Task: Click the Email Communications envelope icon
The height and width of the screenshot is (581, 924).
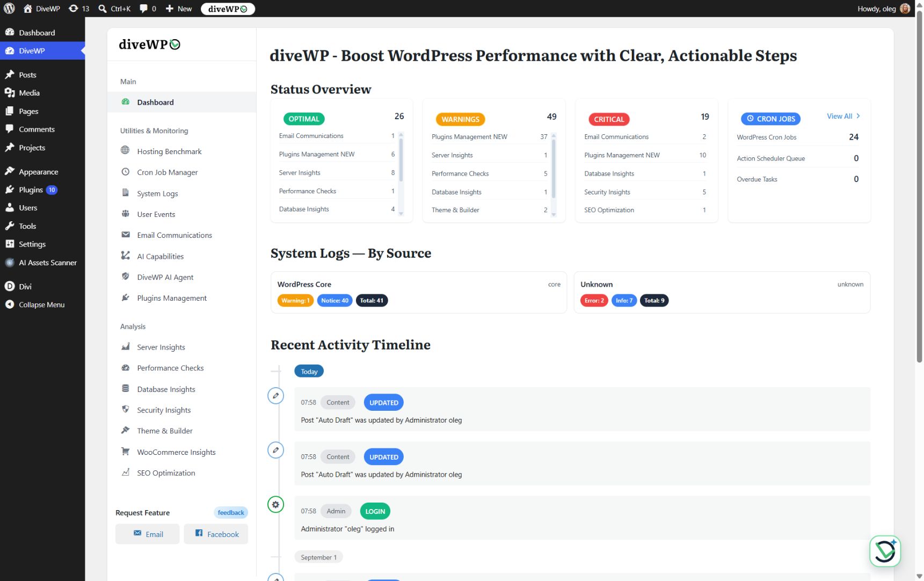Action: [x=125, y=235]
